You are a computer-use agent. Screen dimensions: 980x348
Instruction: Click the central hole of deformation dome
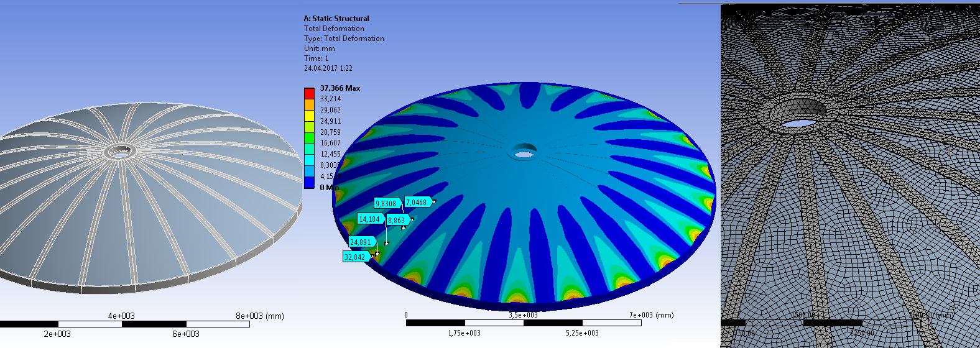(524, 153)
